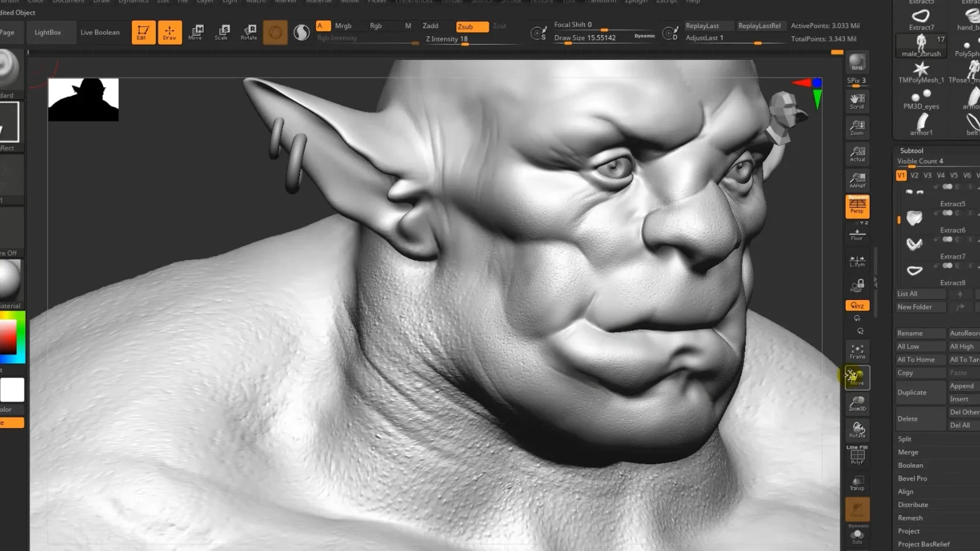
Task: Click the BPR render button
Action: click(x=857, y=62)
